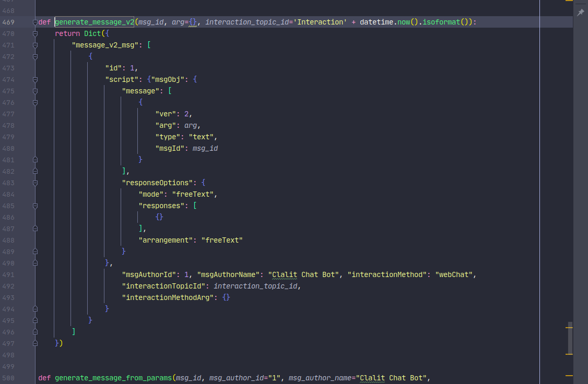Click the "arrangement" key on line 488
Viewport: 588px width, 384px height.
166,240
